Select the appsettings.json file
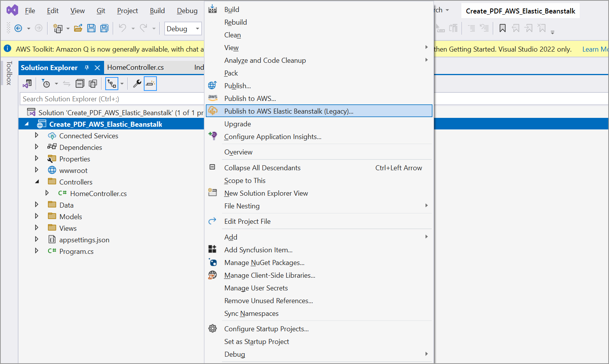This screenshot has width=609, height=364. pos(84,240)
